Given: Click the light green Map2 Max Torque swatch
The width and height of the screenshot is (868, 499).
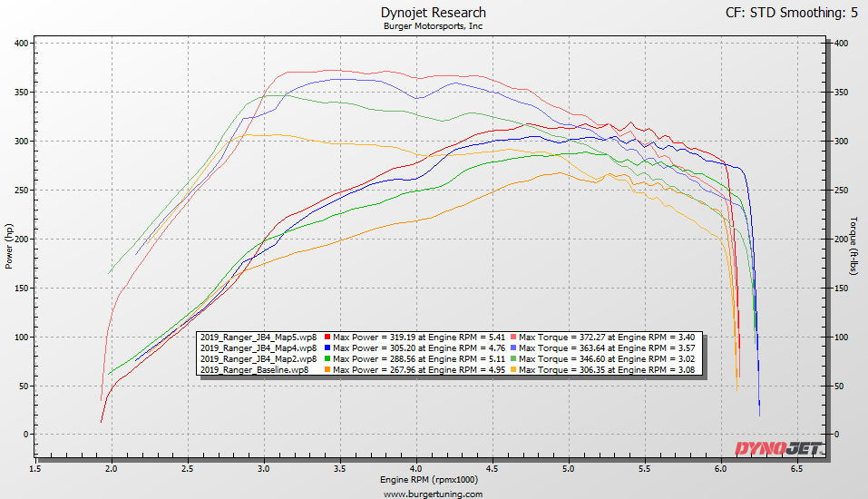Looking at the screenshot, I should pyautogui.click(x=515, y=359).
